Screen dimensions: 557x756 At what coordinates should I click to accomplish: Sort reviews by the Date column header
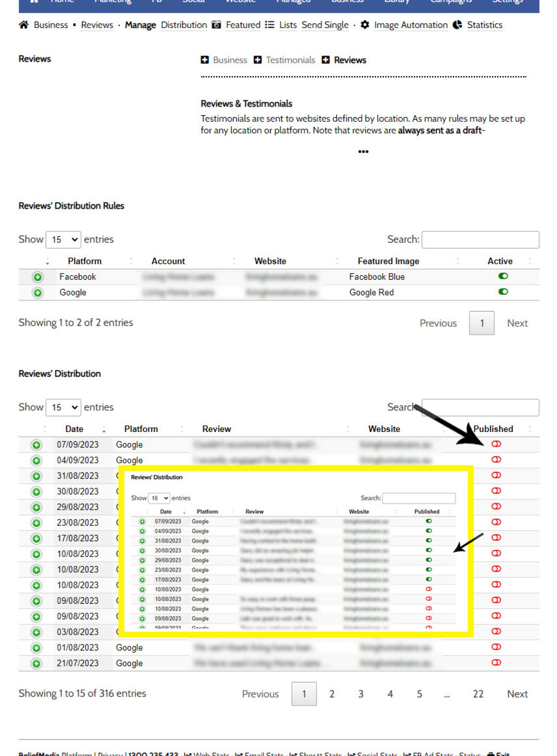point(74,429)
